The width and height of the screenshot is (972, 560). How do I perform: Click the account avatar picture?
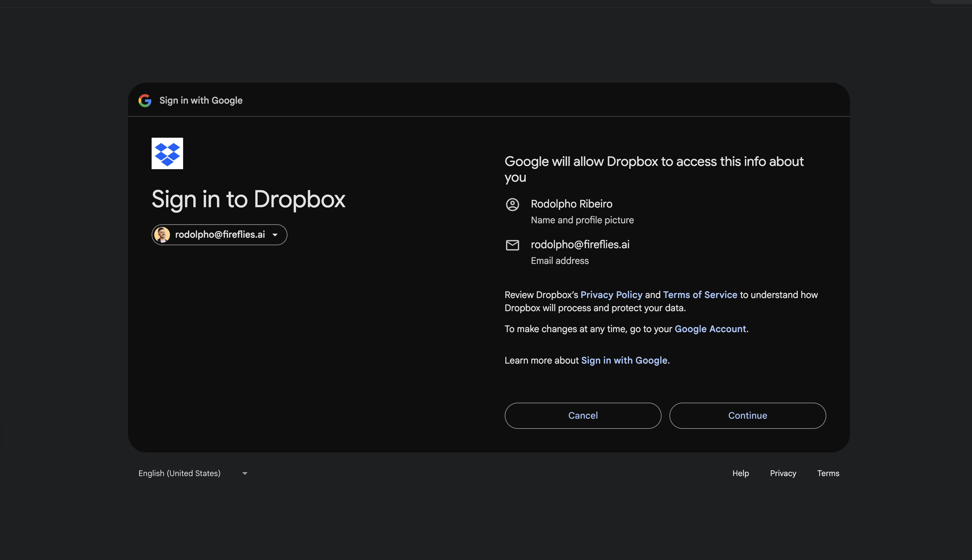click(x=162, y=235)
